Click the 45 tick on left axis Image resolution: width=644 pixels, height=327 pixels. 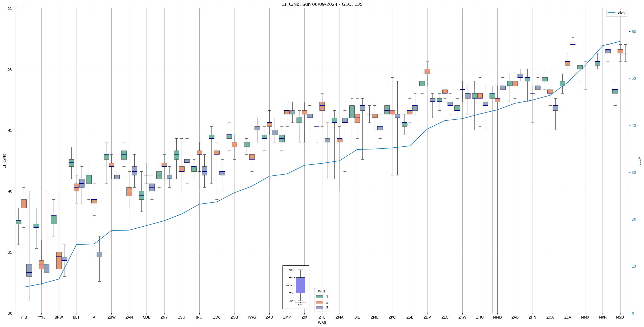10,130
